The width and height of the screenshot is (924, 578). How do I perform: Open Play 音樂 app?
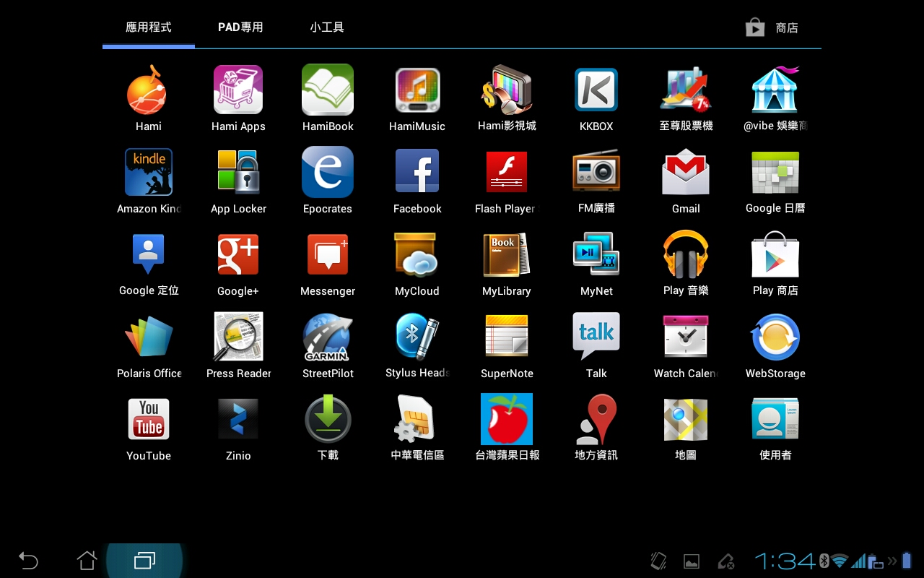click(x=686, y=254)
